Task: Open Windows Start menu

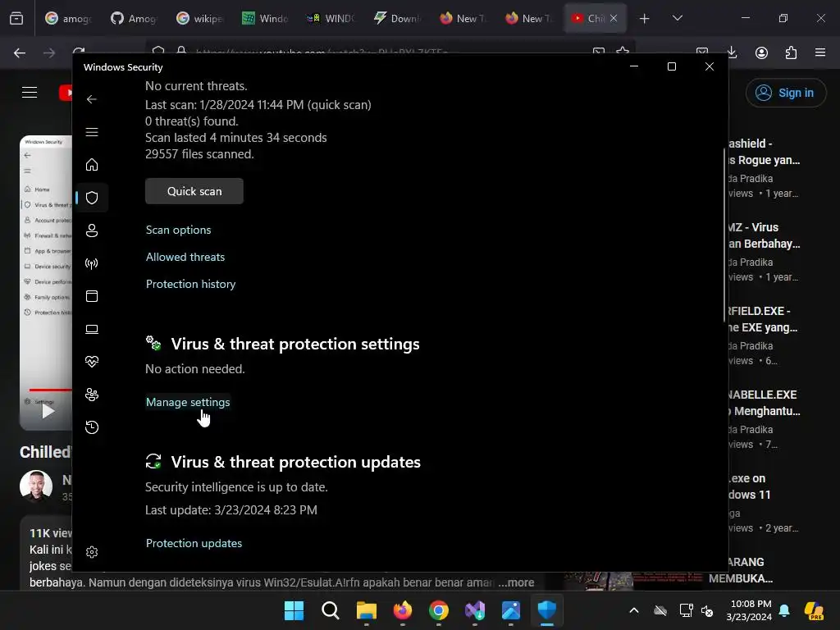Action: point(294,610)
